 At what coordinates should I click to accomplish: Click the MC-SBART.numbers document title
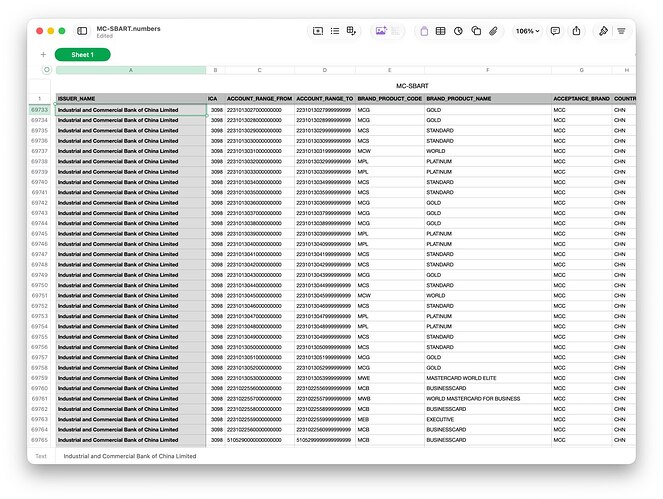pos(129,29)
